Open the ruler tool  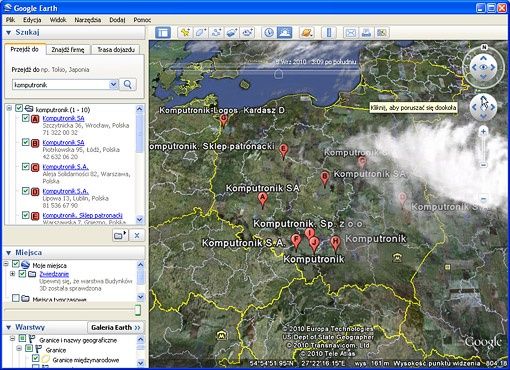tap(329, 33)
